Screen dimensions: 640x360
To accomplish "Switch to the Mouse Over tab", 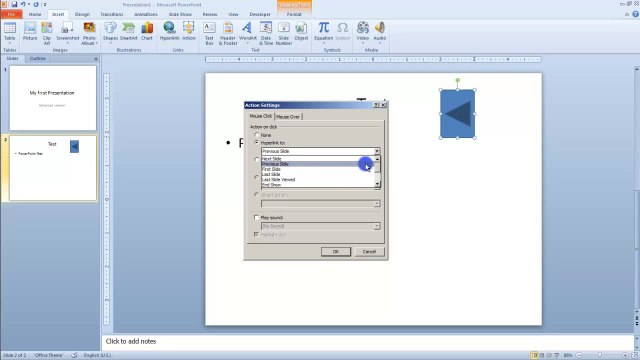I will point(288,117).
